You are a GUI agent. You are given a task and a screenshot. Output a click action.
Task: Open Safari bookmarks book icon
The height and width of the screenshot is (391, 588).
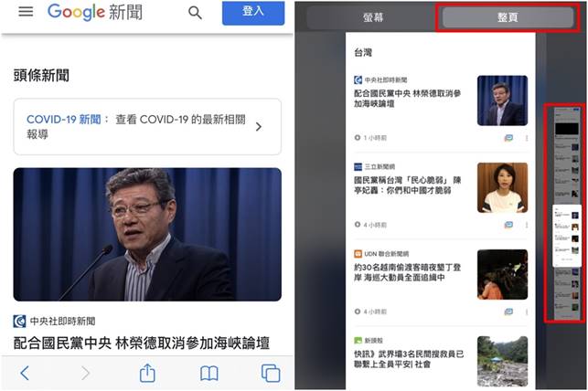[209, 374]
